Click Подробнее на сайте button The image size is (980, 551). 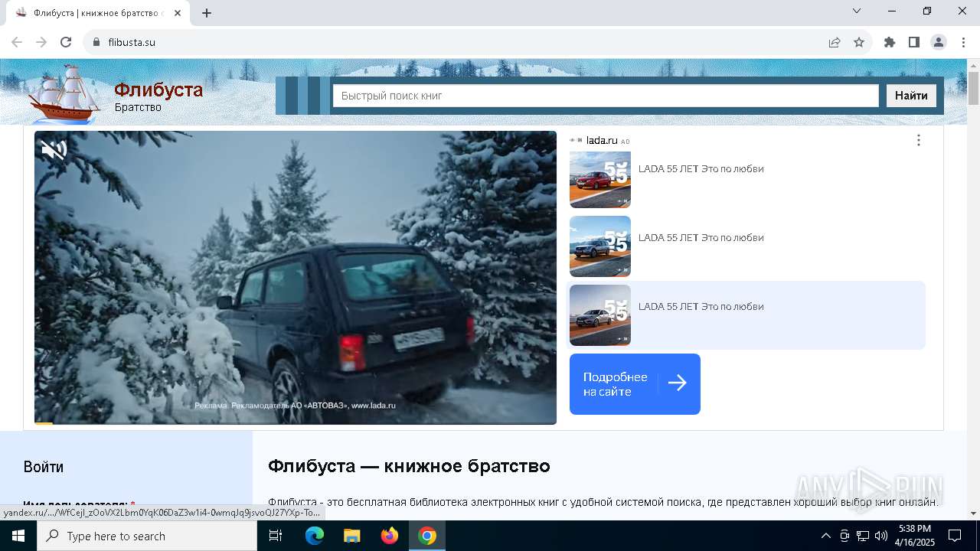coord(635,384)
